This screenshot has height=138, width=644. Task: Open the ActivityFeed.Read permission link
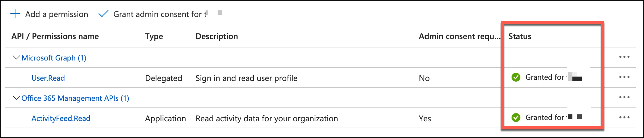tap(61, 118)
